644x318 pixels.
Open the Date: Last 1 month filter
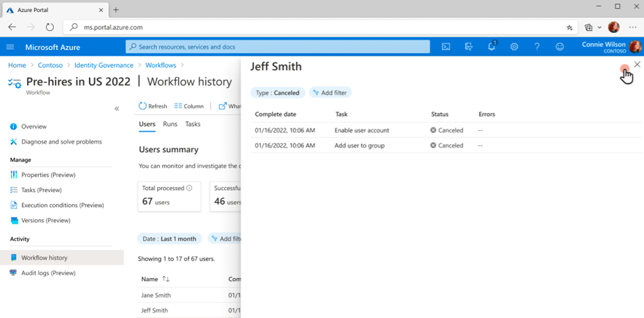(169, 239)
